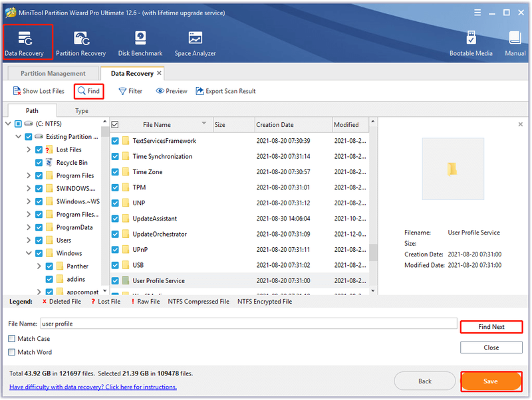Open Bootable Media builder
Viewport: 532px width, 400px height.
click(x=471, y=43)
